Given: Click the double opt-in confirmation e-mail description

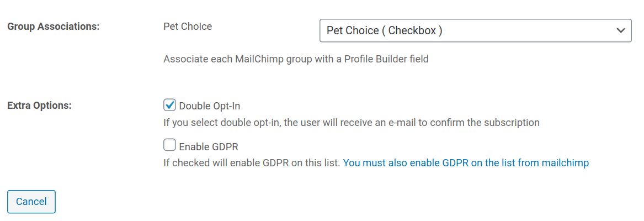Looking at the screenshot, I should [351, 122].
